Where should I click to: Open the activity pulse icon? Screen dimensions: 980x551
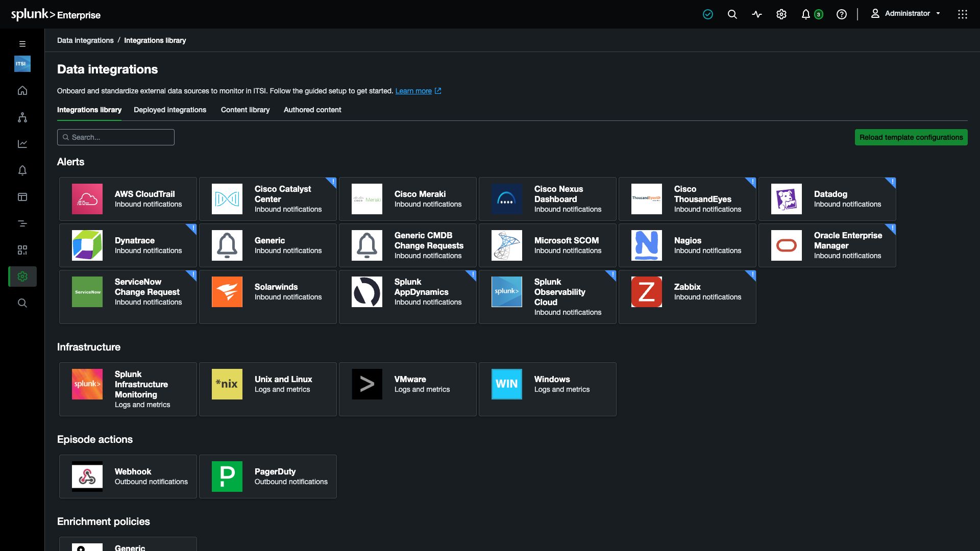pyautogui.click(x=756, y=14)
